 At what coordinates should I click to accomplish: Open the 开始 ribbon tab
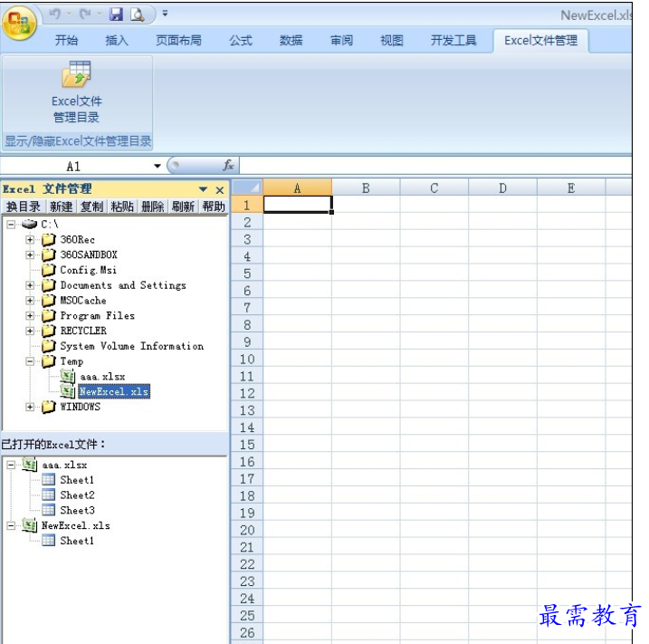[x=67, y=40]
